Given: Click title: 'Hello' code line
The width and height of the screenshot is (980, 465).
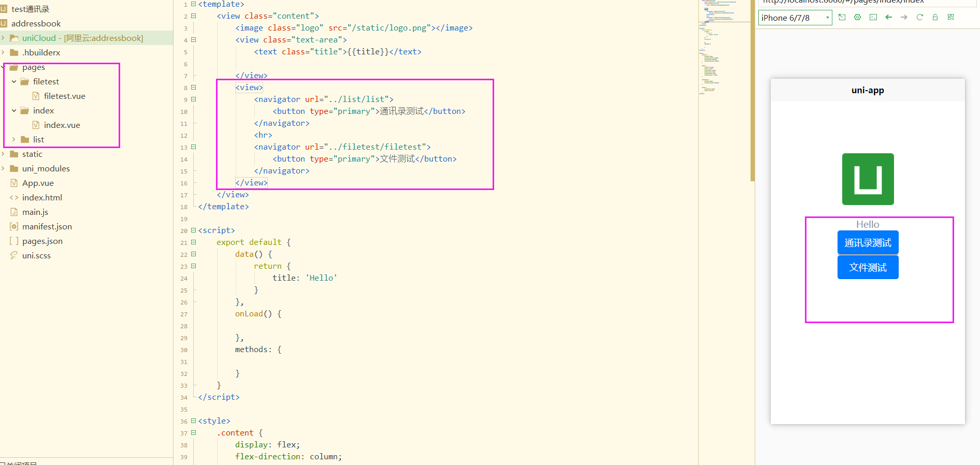Looking at the screenshot, I should 305,278.
